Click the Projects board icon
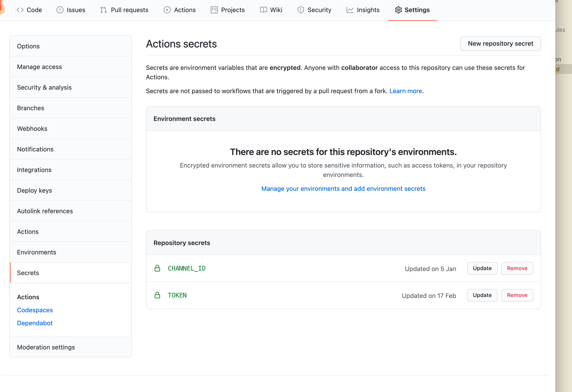 coord(214,10)
